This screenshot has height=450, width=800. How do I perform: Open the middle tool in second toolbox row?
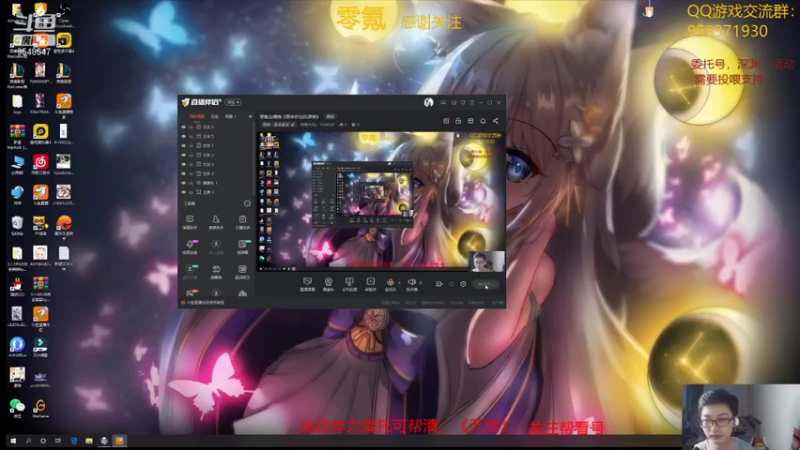pyautogui.click(x=216, y=246)
